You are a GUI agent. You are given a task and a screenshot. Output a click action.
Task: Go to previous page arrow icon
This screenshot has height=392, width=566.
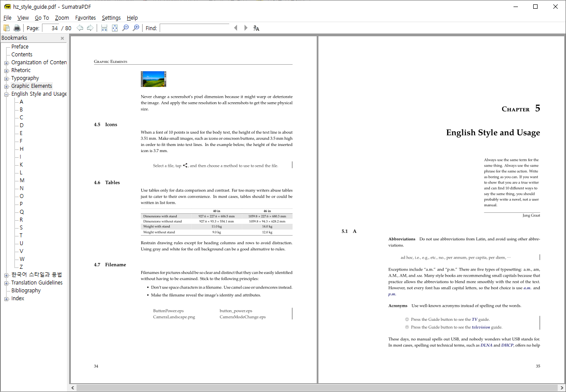click(80, 28)
